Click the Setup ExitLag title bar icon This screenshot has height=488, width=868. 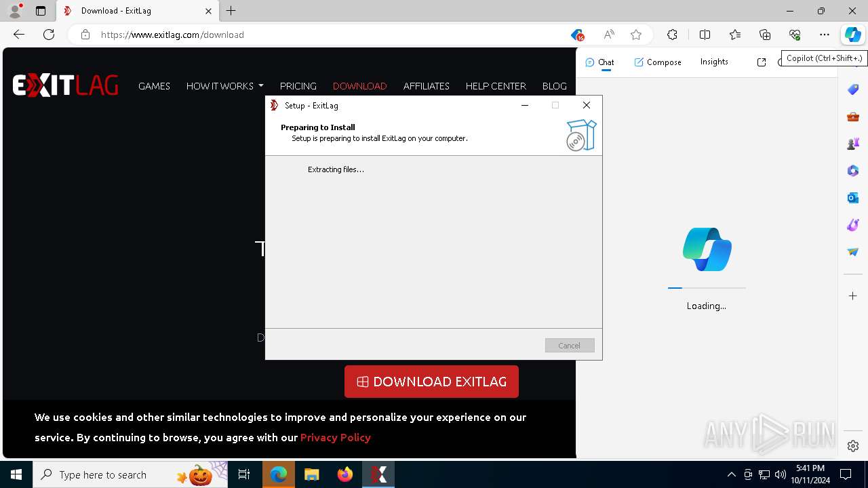(275, 105)
